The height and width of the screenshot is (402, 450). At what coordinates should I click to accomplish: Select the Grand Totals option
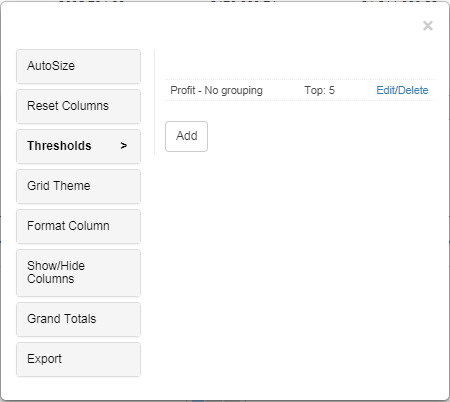(x=78, y=319)
